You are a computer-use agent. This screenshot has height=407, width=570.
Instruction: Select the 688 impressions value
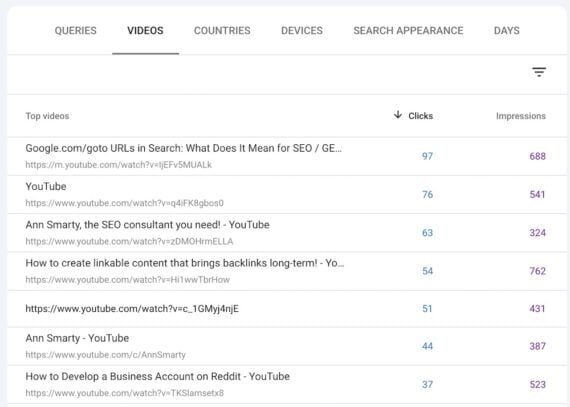[x=538, y=156]
